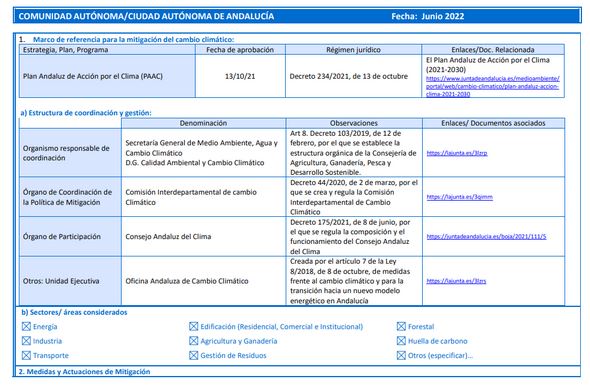Select the Organismo responsable de coordinación row label
The height and width of the screenshot is (387, 590).
[70, 153]
